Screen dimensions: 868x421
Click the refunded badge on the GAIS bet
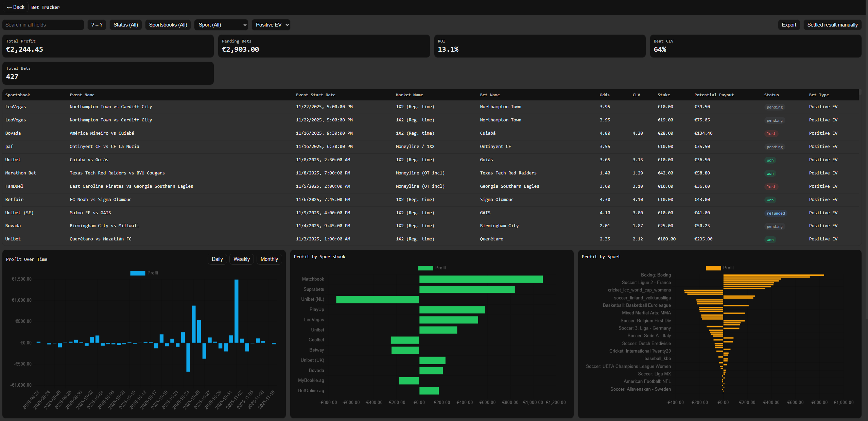click(776, 213)
